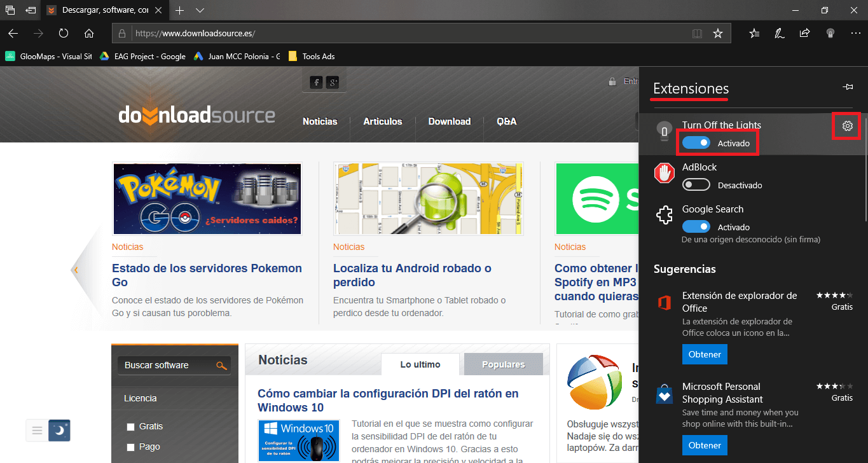Open a new browser tab
Image resolution: width=868 pixels, height=463 pixels.
(x=180, y=10)
